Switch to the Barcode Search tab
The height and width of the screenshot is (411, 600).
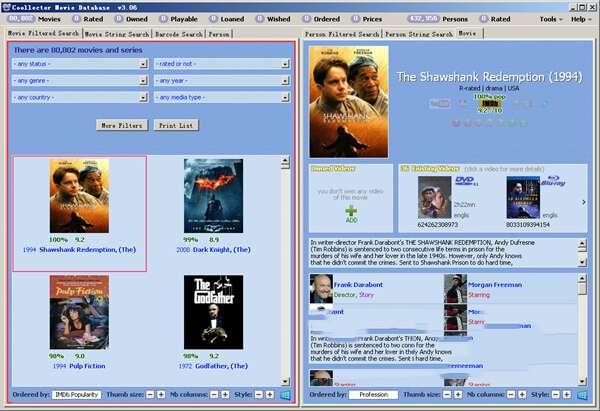178,33
